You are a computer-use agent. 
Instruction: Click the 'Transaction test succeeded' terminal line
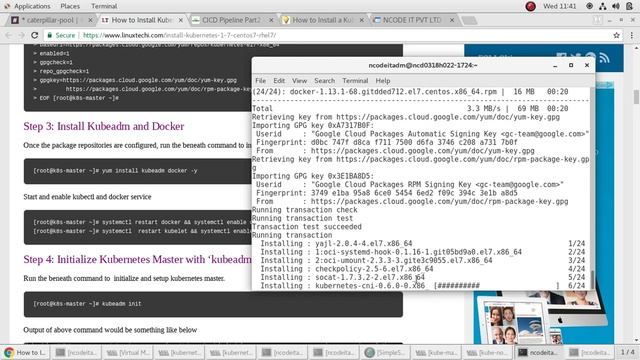coord(307,227)
